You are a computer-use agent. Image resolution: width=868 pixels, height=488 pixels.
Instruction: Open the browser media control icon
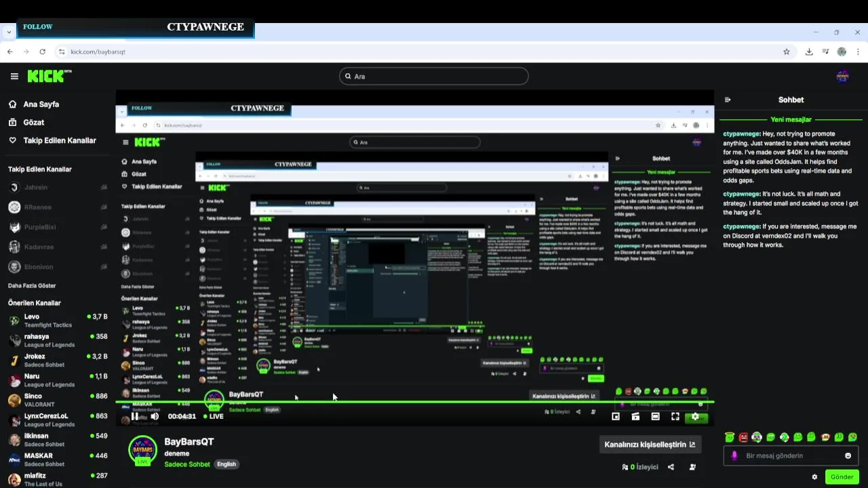pyautogui.click(x=825, y=52)
